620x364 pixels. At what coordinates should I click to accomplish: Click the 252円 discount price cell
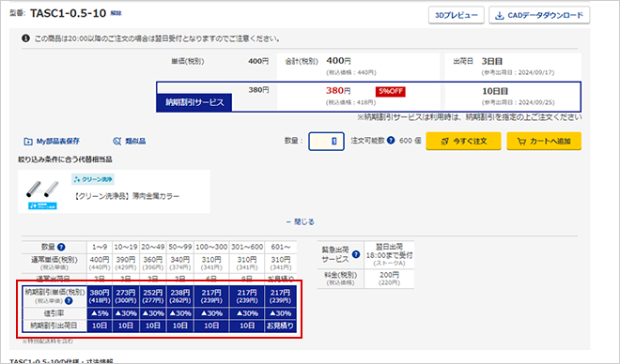click(x=153, y=296)
